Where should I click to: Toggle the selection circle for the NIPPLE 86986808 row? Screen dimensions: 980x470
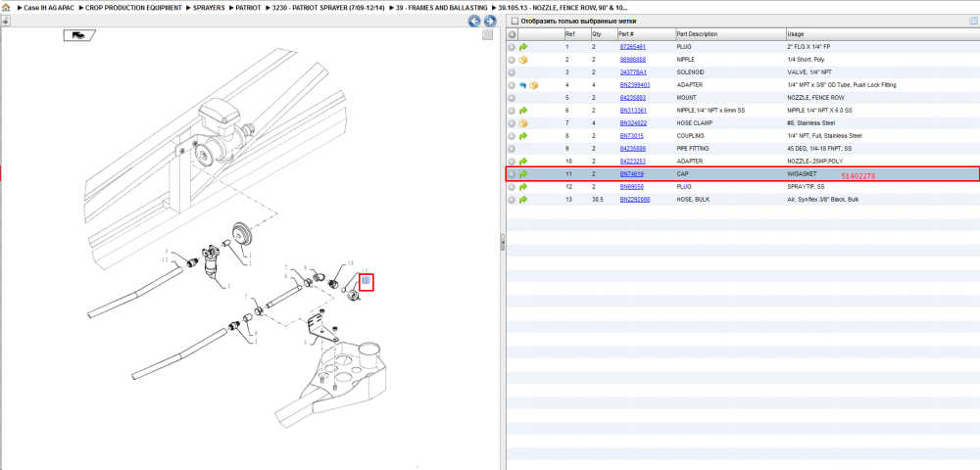pyautogui.click(x=512, y=60)
